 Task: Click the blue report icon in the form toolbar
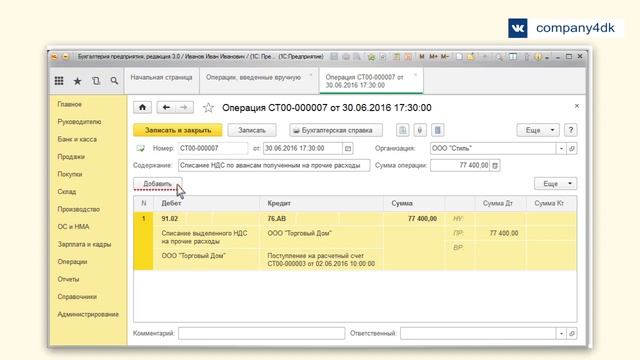click(x=438, y=130)
